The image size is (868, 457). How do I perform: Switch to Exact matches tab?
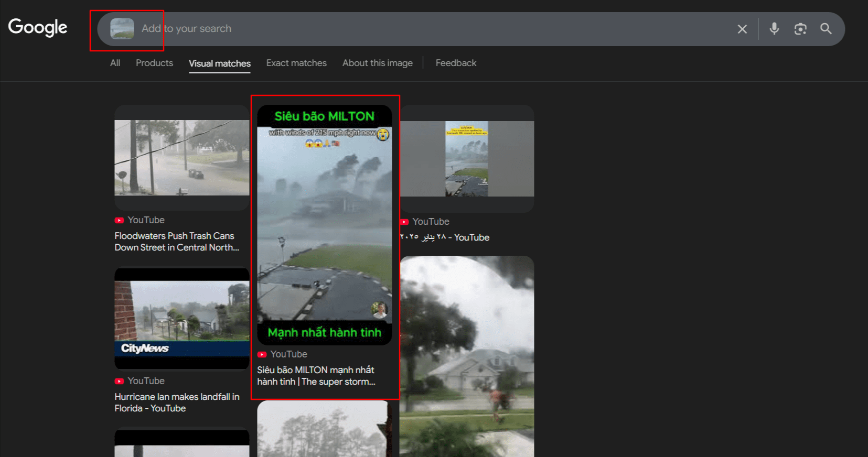pyautogui.click(x=296, y=63)
